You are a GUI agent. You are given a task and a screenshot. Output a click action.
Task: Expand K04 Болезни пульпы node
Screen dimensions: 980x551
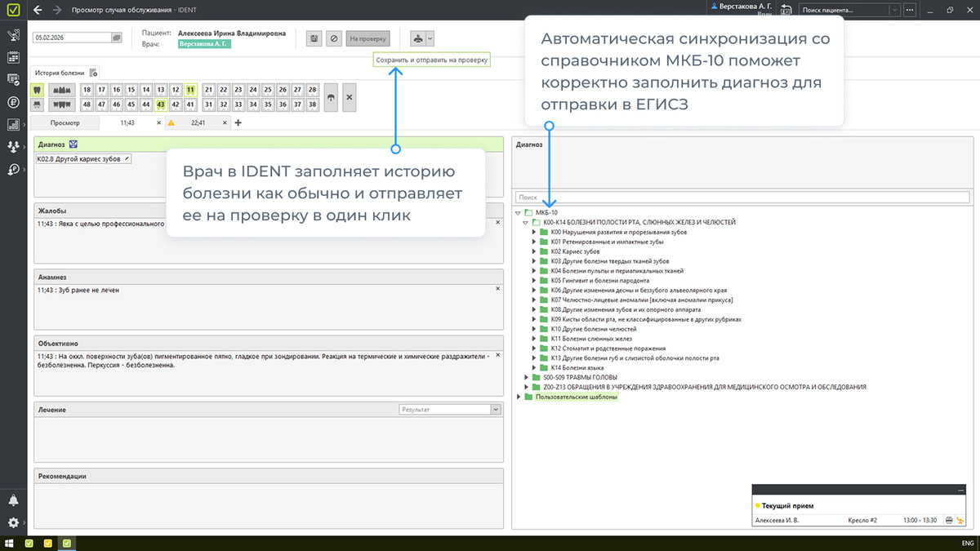click(534, 271)
